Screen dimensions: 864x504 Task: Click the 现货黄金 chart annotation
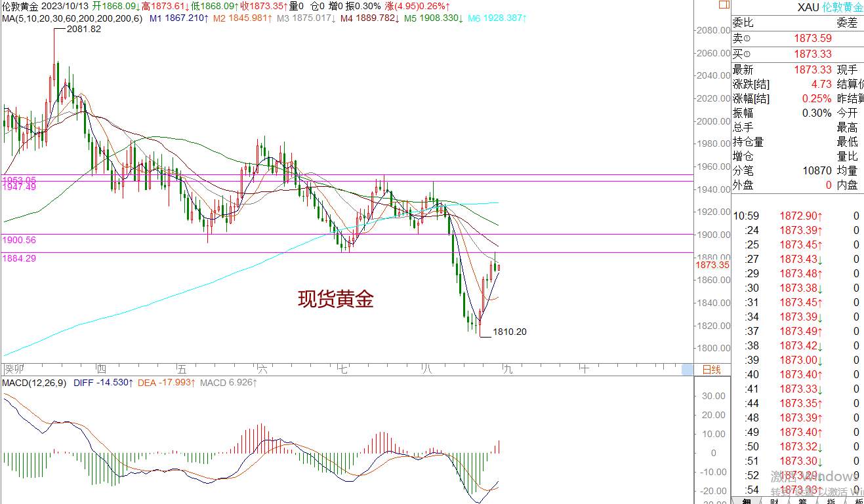coord(336,299)
